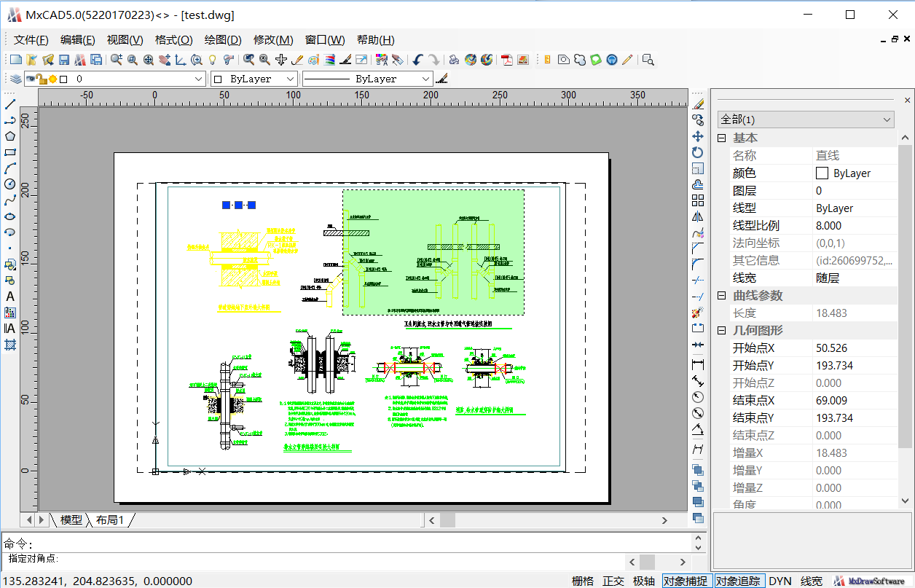Click the Export to PDF icon
Viewport: 915px width, 588px height.
(506, 60)
